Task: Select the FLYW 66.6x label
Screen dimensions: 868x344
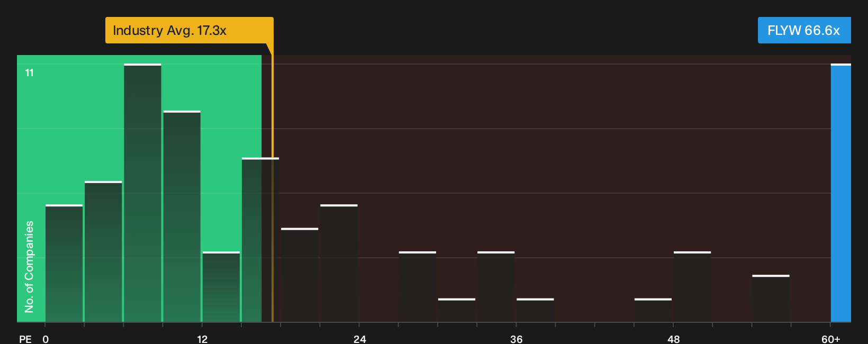Action: point(804,30)
